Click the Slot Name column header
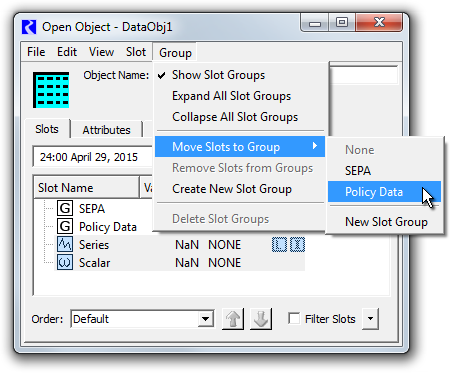 pos(87,188)
